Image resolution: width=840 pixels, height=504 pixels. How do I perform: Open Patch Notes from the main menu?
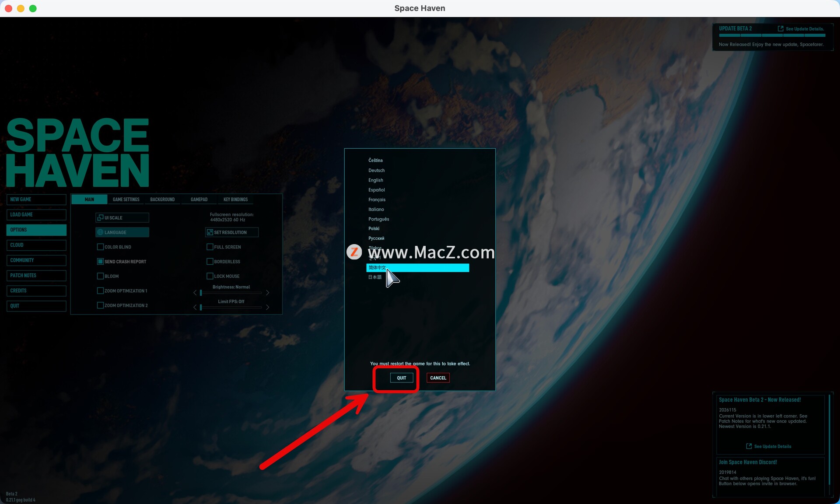(36, 276)
